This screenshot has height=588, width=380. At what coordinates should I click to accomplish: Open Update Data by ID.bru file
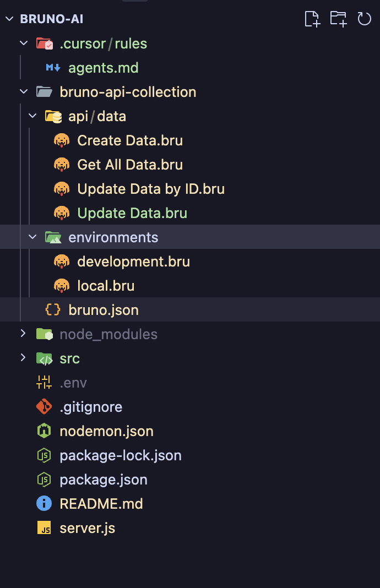(151, 189)
